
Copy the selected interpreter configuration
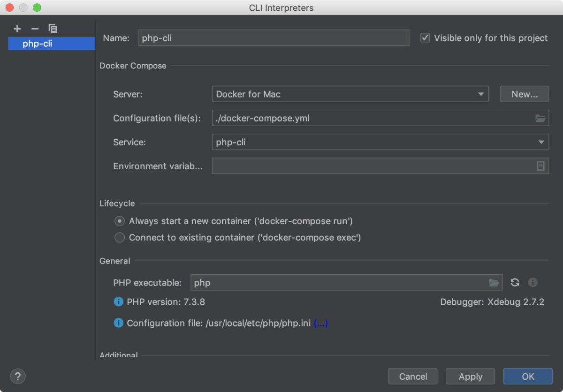click(x=53, y=29)
